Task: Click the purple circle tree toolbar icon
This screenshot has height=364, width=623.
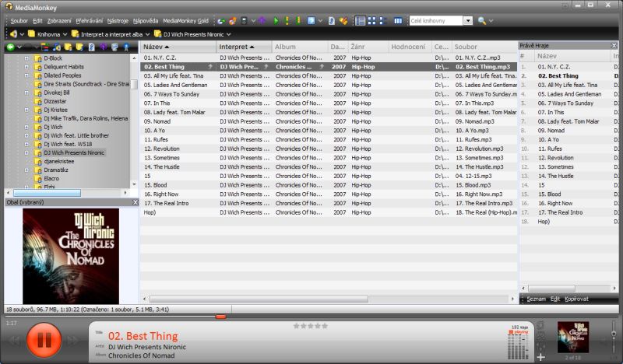Action: pos(103,47)
